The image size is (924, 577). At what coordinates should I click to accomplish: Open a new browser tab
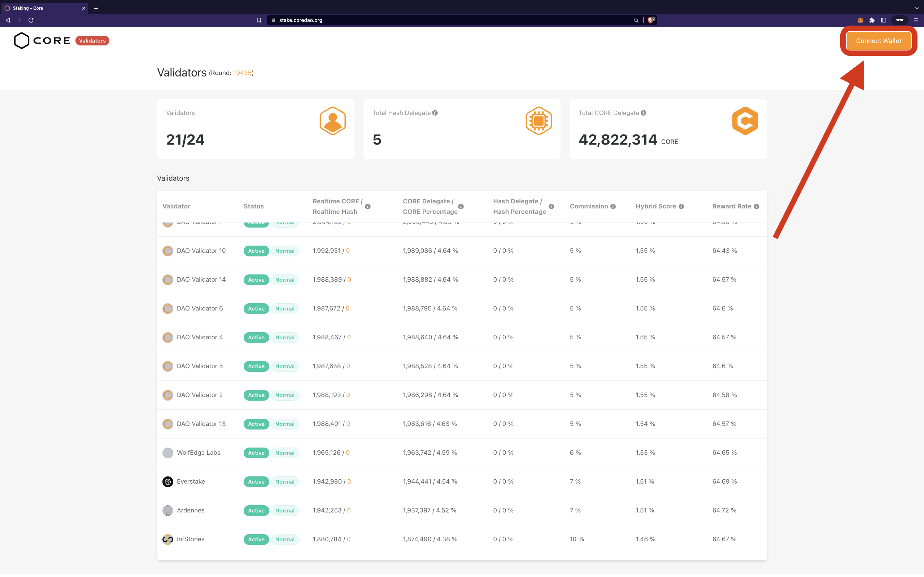(x=96, y=8)
